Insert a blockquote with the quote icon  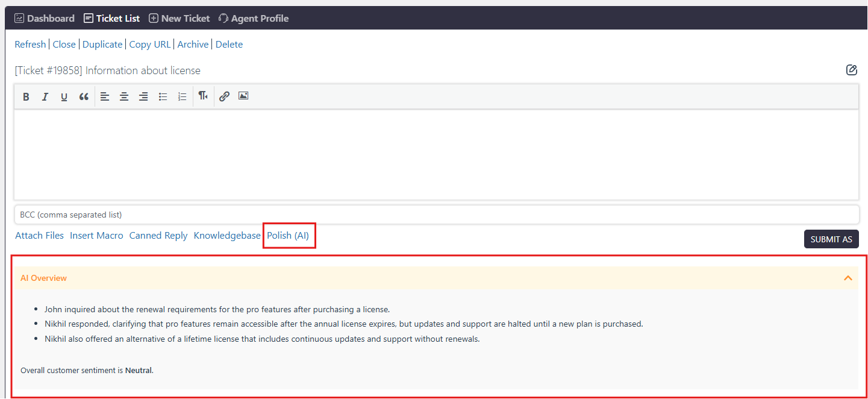click(x=84, y=96)
